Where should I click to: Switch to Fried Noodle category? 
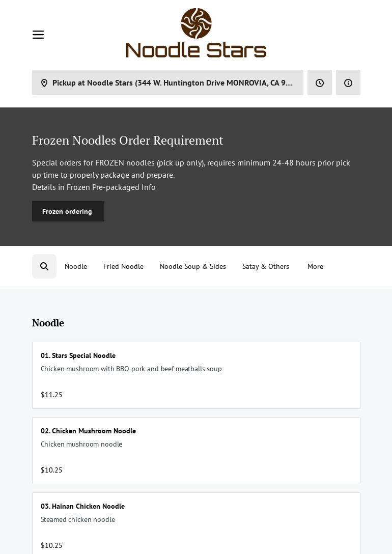pyautogui.click(x=123, y=266)
